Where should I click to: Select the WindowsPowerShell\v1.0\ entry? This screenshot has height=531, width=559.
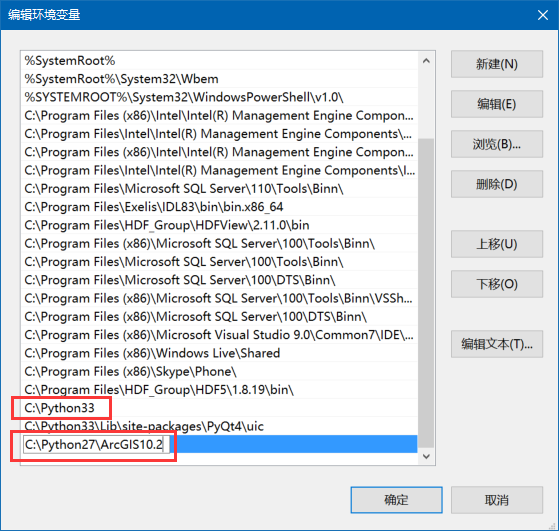219,97
